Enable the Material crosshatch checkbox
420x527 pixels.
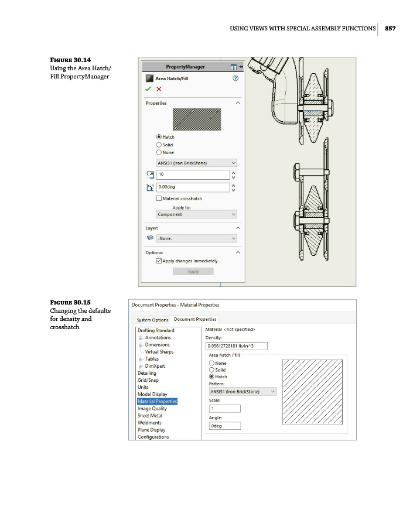[x=159, y=199]
